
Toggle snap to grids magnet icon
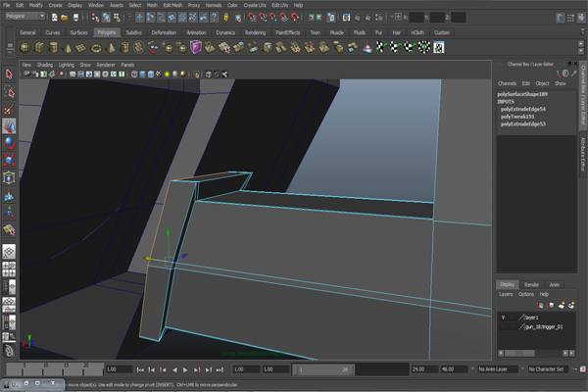[252, 17]
